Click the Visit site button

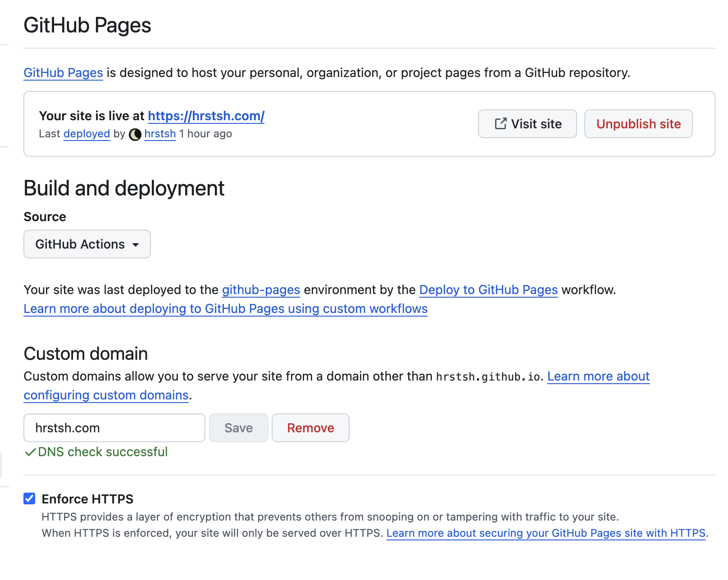pos(527,124)
